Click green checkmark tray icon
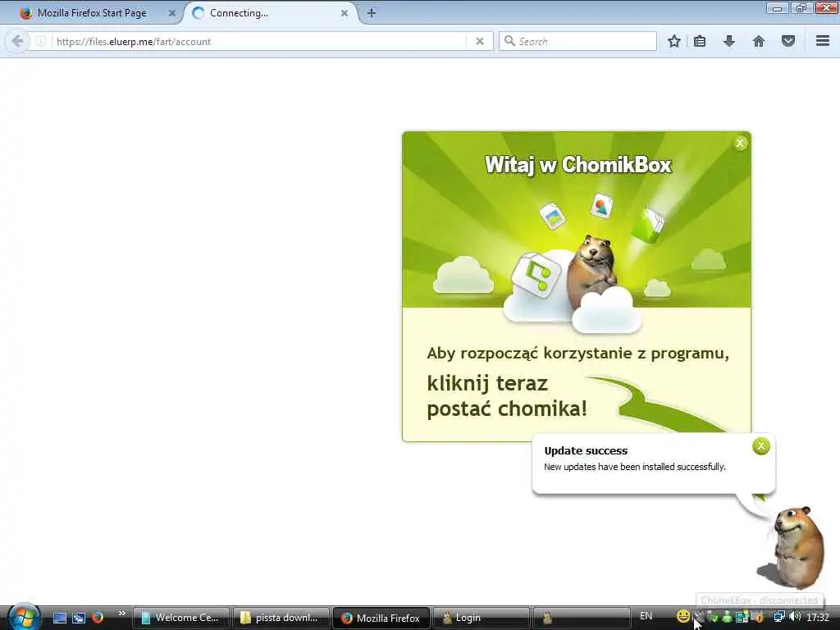 click(713, 617)
